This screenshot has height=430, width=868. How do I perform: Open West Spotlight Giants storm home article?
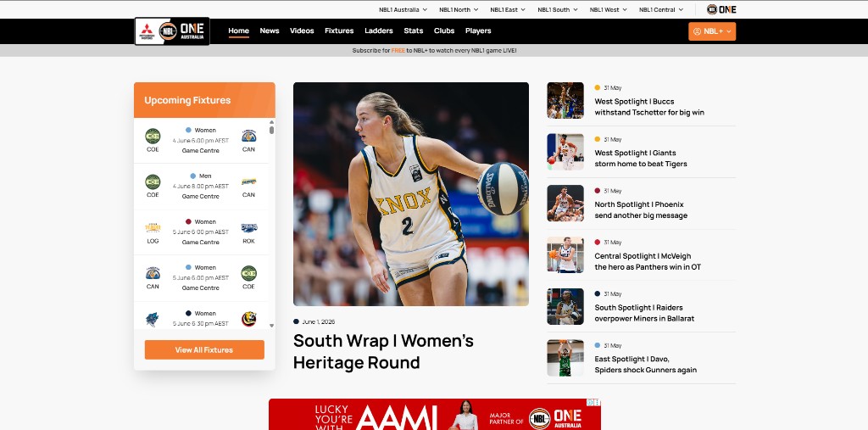[641, 159]
